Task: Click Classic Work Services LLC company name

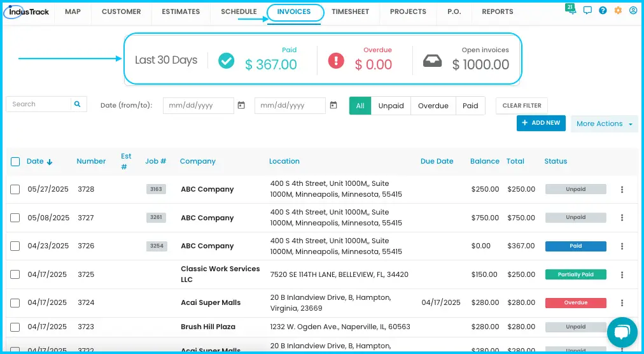Action: coord(221,274)
